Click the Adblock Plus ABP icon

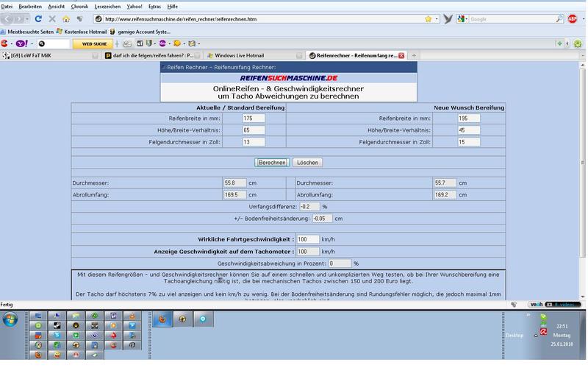[x=573, y=19]
